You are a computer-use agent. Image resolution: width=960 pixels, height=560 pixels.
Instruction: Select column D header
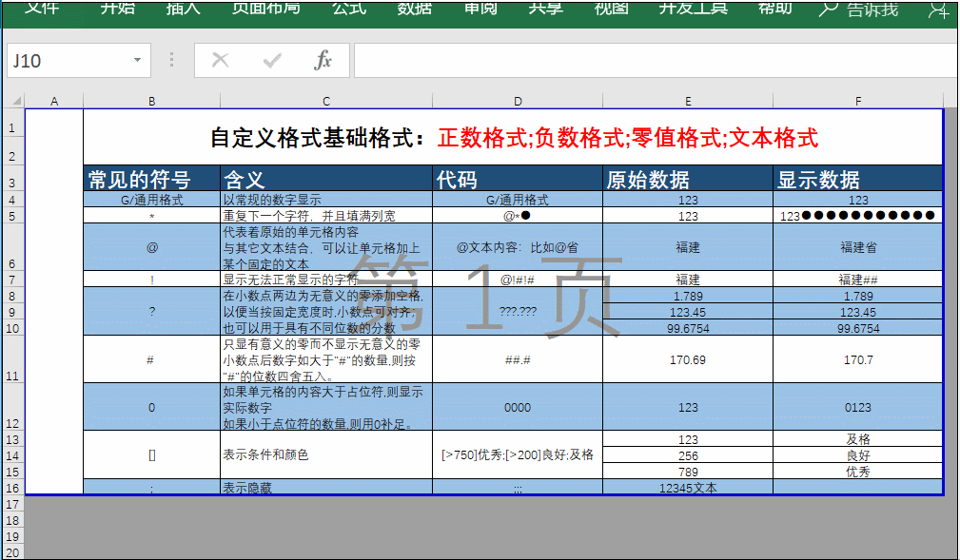tap(518, 101)
